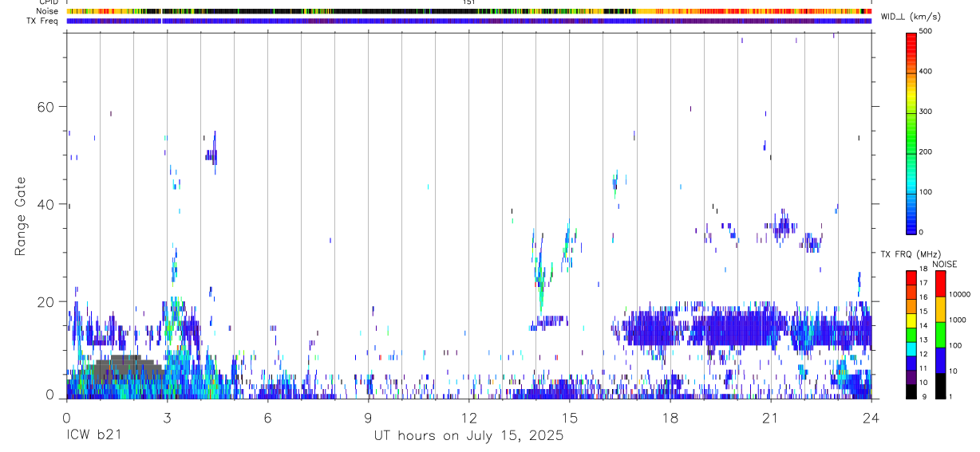Click x-axis tick label '9'
980x452 pixels.
[368, 418]
